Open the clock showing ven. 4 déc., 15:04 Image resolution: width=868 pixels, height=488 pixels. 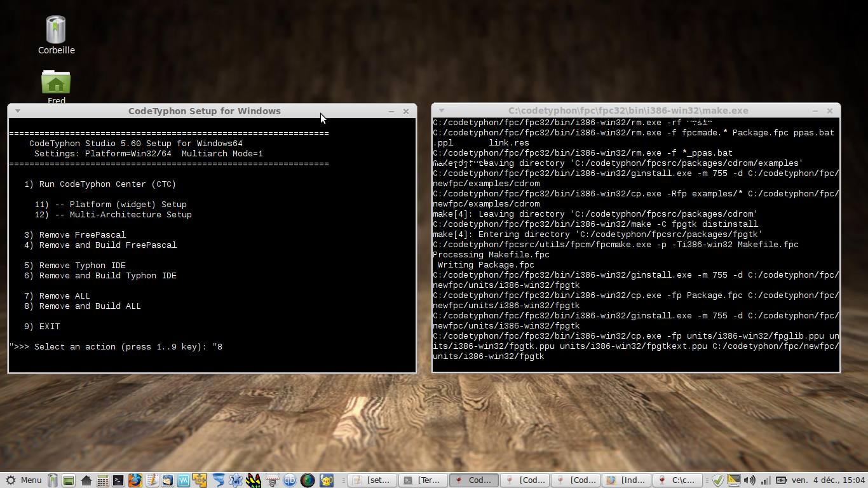[829, 480]
